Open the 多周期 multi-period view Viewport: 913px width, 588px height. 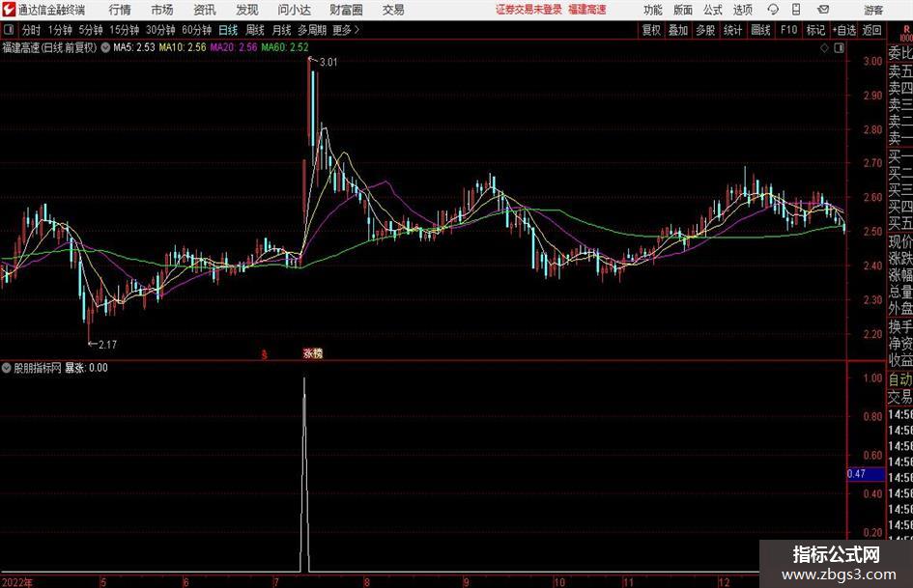tap(312, 30)
